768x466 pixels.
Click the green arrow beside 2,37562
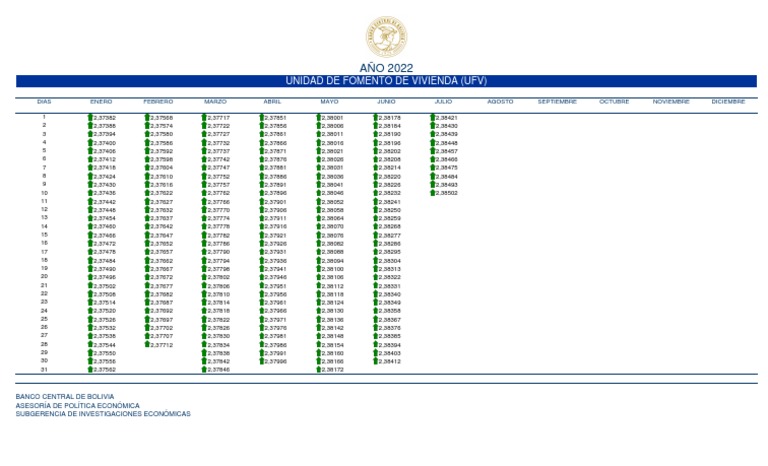(91, 369)
